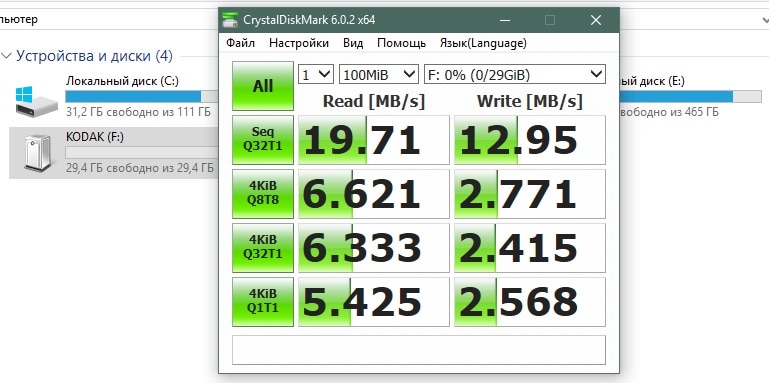769x383 pixels.
Task: Open the Настройки menu
Action: click(x=299, y=43)
